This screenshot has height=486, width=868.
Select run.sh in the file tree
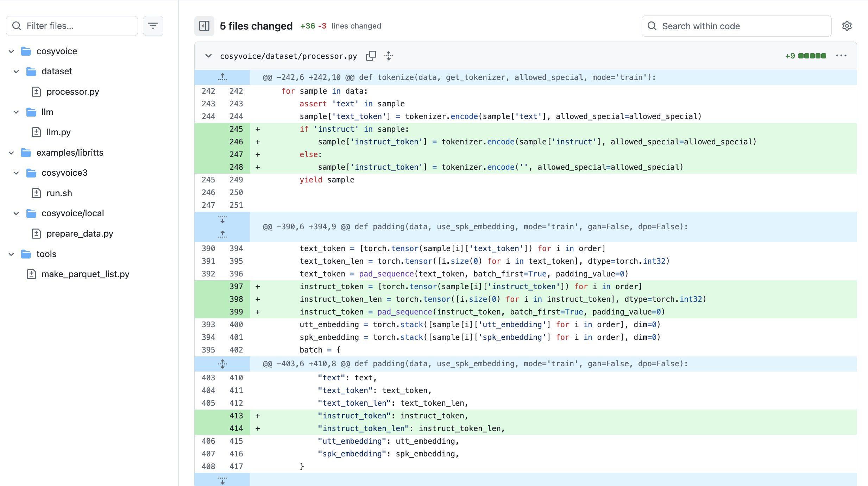point(59,193)
